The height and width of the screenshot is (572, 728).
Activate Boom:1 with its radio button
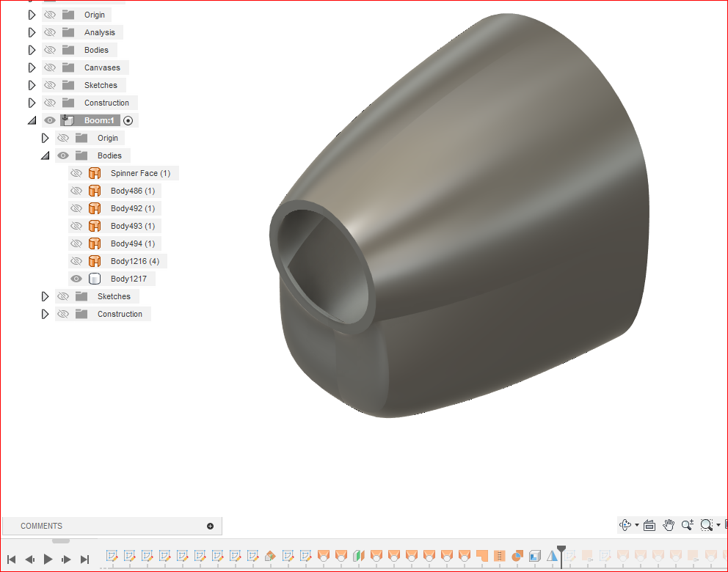coord(128,120)
